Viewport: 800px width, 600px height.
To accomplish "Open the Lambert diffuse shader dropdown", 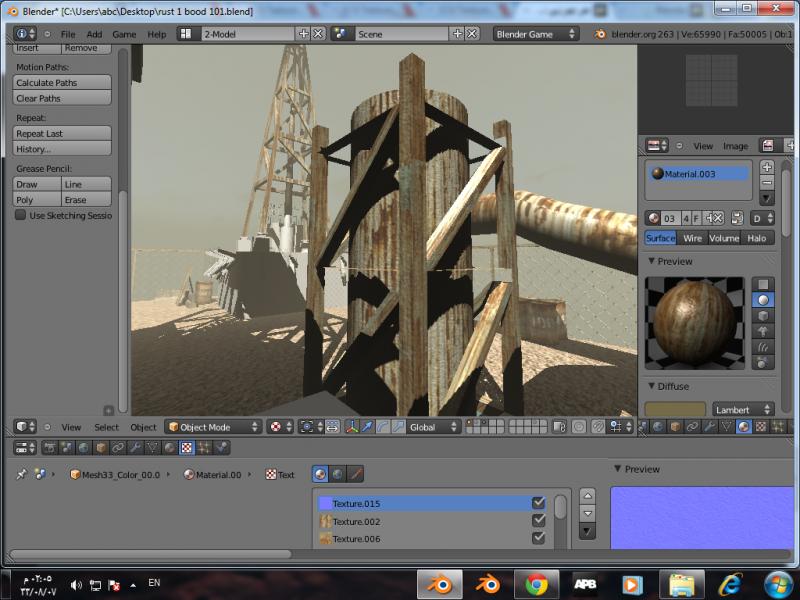I will pyautogui.click(x=743, y=409).
